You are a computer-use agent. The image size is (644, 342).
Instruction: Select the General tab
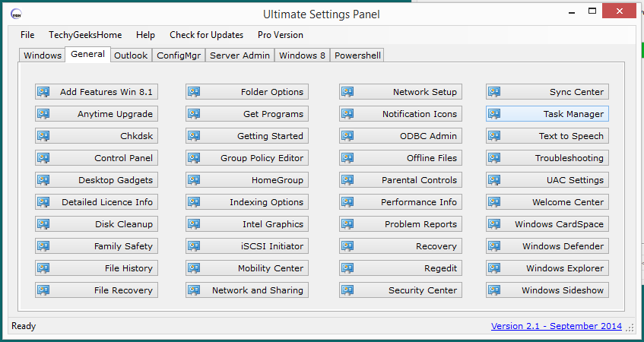[x=87, y=54]
